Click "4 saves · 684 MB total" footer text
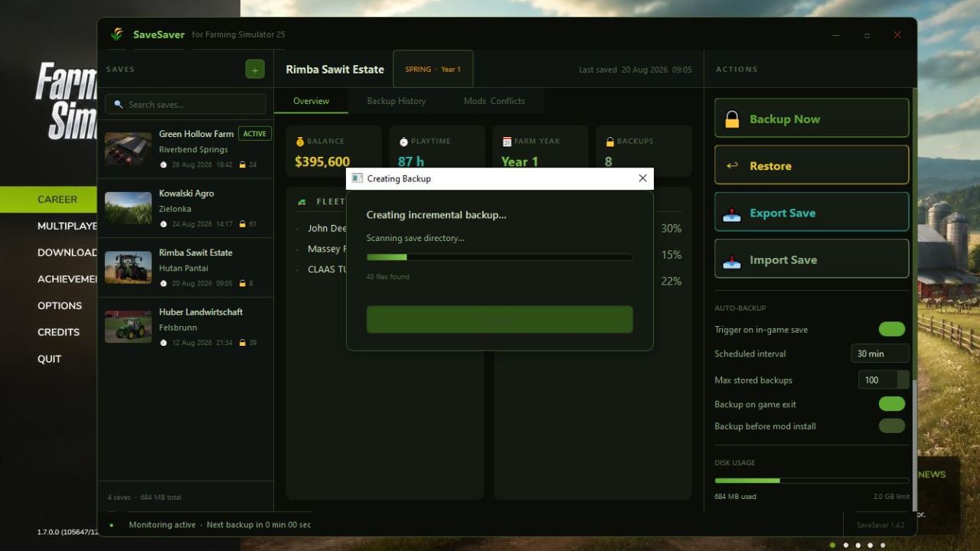This screenshot has width=980, height=551. (145, 497)
